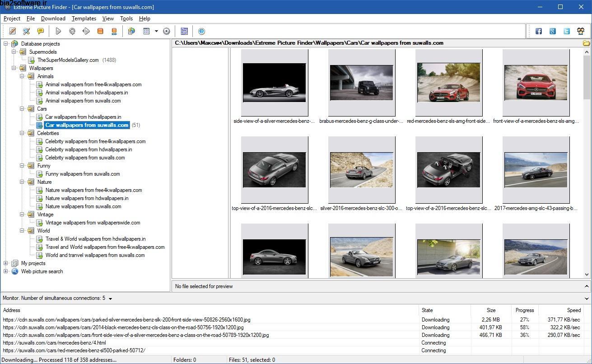Image resolution: width=592 pixels, height=364 pixels.
Task: Start the download with the play icon
Action: 58,31
